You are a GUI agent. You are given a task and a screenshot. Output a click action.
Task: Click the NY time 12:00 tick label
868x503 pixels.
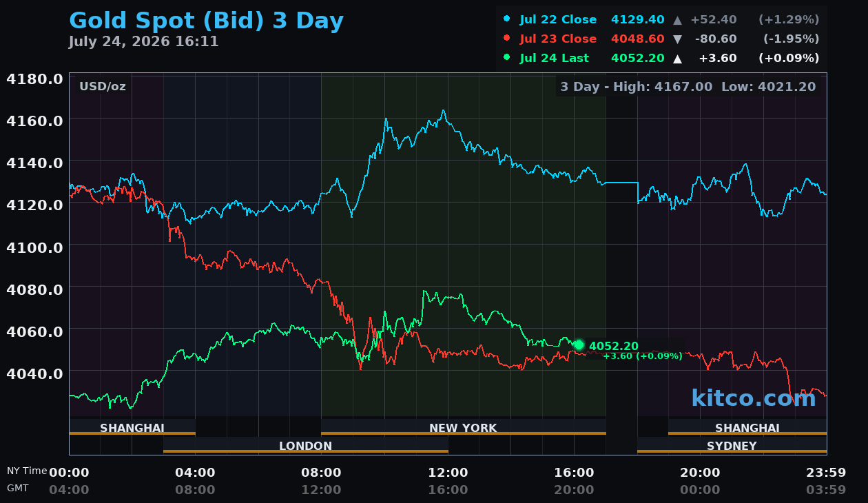click(448, 473)
